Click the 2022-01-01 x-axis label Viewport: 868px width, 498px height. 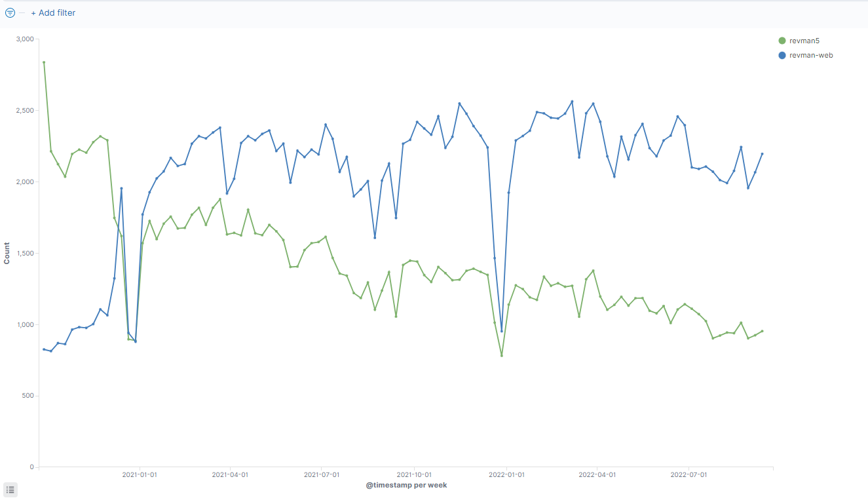(507, 474)
